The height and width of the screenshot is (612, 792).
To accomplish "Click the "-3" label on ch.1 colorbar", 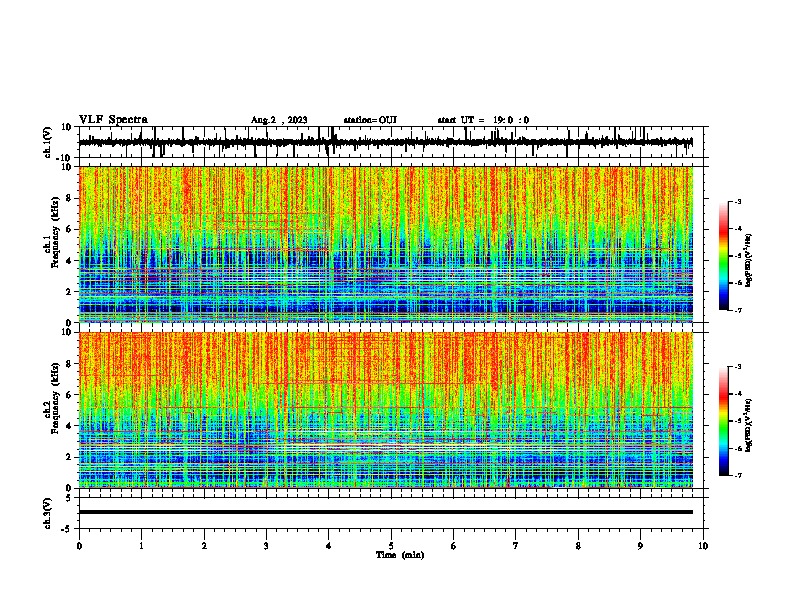I will tap(737, 202).
